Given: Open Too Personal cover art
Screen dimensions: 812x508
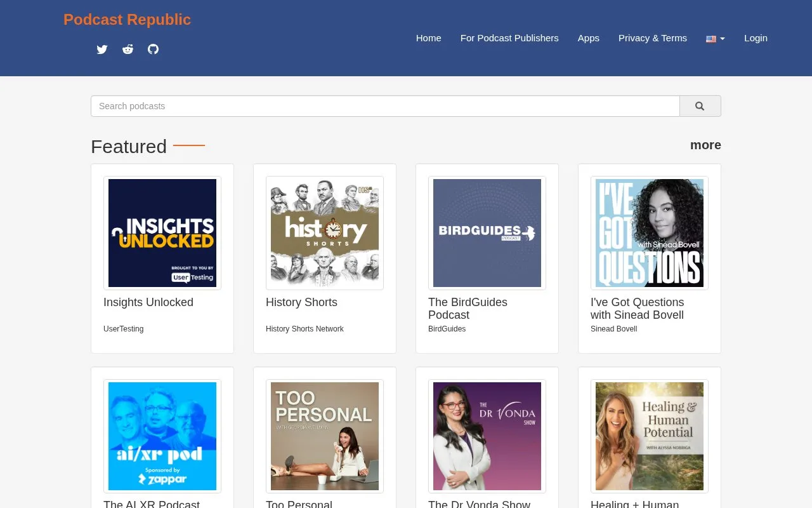Looking at the screenshot, I should point(325,436).
